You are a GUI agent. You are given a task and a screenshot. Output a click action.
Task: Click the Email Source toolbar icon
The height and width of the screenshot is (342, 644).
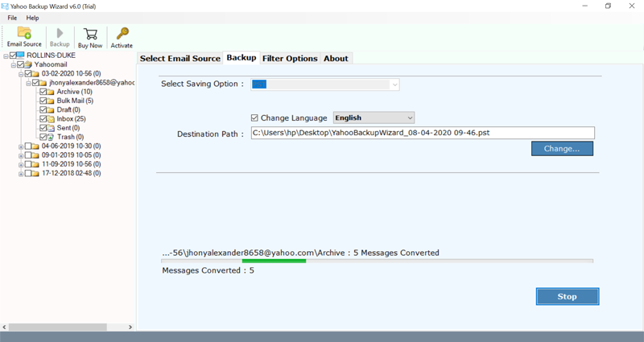point(24,32)
